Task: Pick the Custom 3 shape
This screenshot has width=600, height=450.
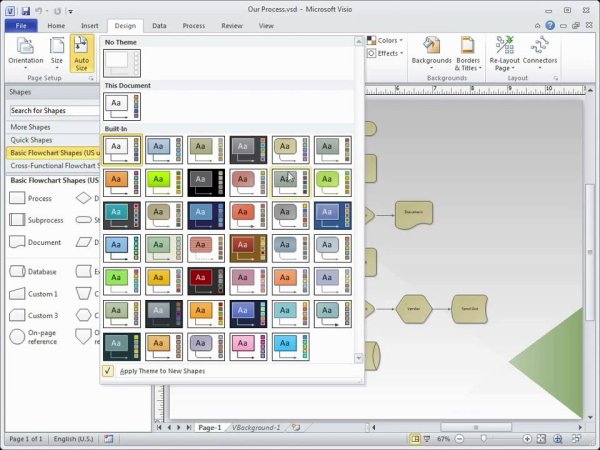Action: tap(34, 316)
